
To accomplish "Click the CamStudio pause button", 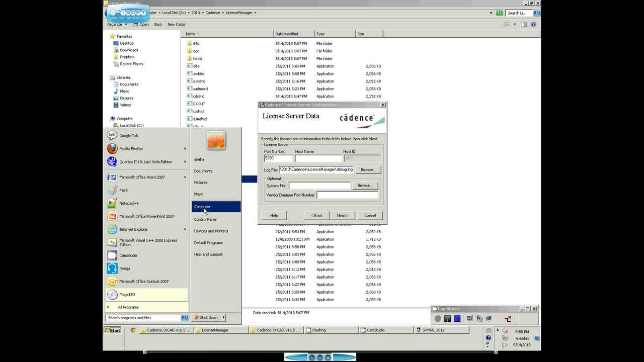I will pyautogui.click(x=447, y=318).
